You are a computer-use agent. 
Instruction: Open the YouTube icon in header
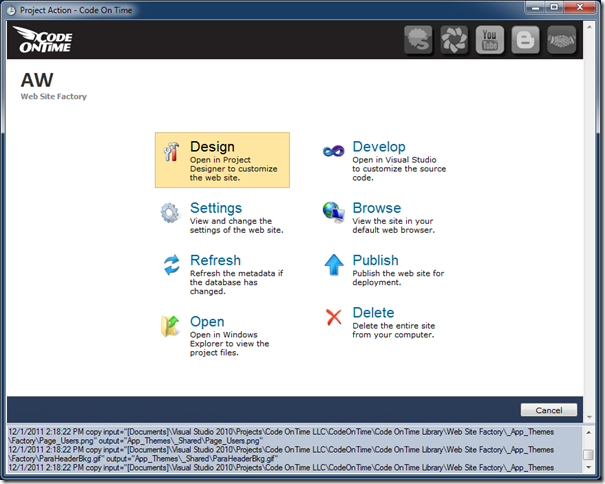(x=490, y=40)
